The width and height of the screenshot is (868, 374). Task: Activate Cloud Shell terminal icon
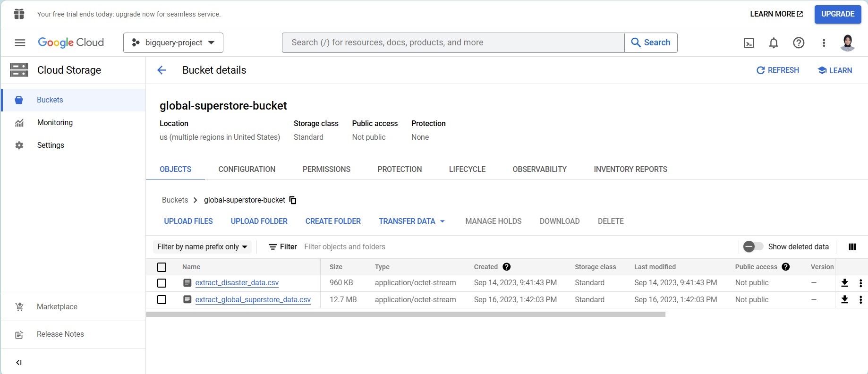(x=749, y=43)
